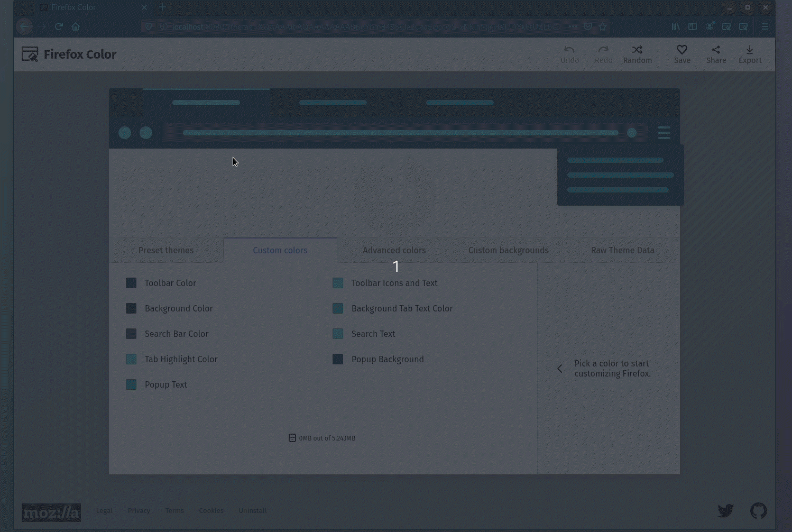Pick Background Tab Text Color swatch
The image size is (792, 532).
pyautogui.click(x=338, y=308)
